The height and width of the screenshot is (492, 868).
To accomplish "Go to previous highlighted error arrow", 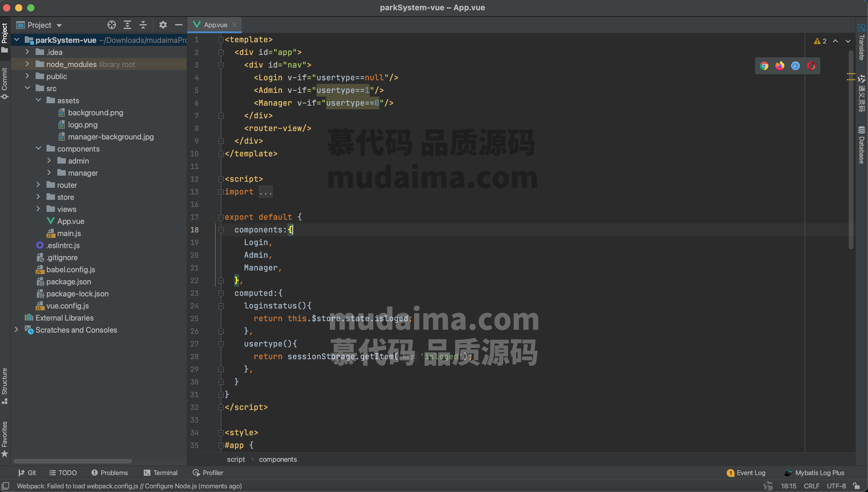I will pyautogui.click(x=835, y=41).
